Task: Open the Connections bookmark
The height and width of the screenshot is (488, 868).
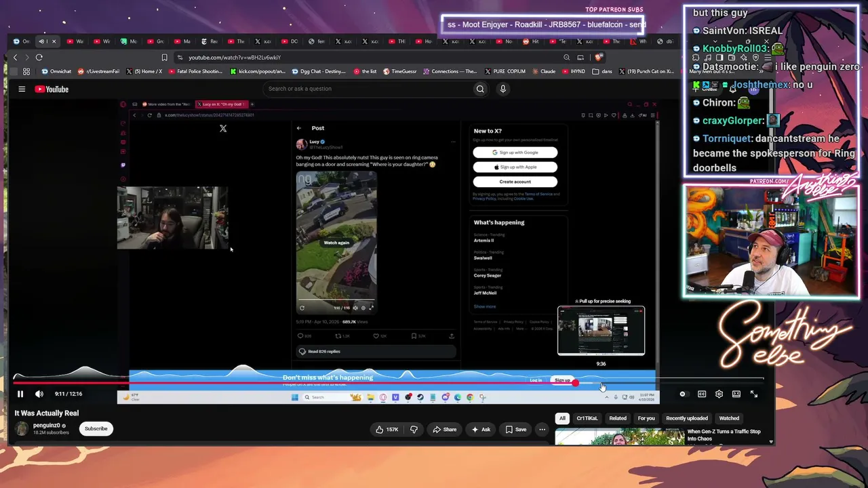Action: click(450, 71)
